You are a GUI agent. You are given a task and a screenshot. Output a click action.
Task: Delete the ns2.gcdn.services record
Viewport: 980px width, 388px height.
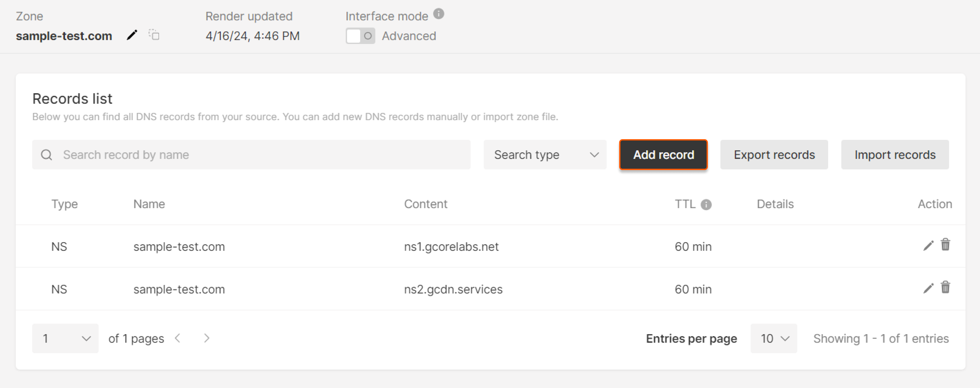945,287
